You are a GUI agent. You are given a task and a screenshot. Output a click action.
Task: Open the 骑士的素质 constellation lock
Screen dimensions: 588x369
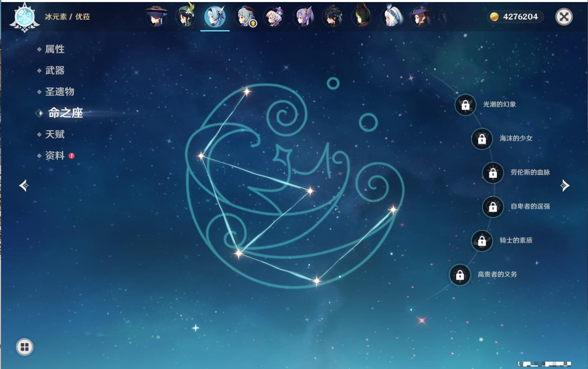(x=482, y=241)
